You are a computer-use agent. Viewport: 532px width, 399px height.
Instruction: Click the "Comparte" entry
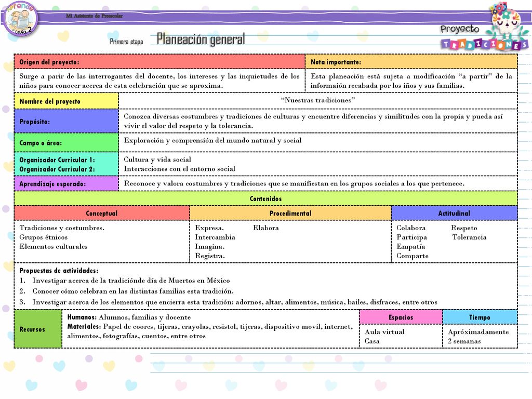(x=413, y=256)
